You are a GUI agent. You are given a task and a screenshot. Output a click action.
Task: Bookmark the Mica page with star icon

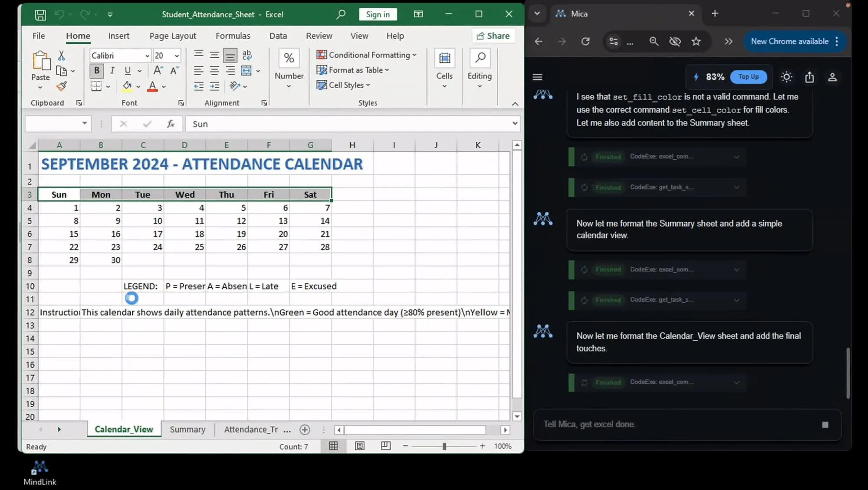tap(696, 41)
